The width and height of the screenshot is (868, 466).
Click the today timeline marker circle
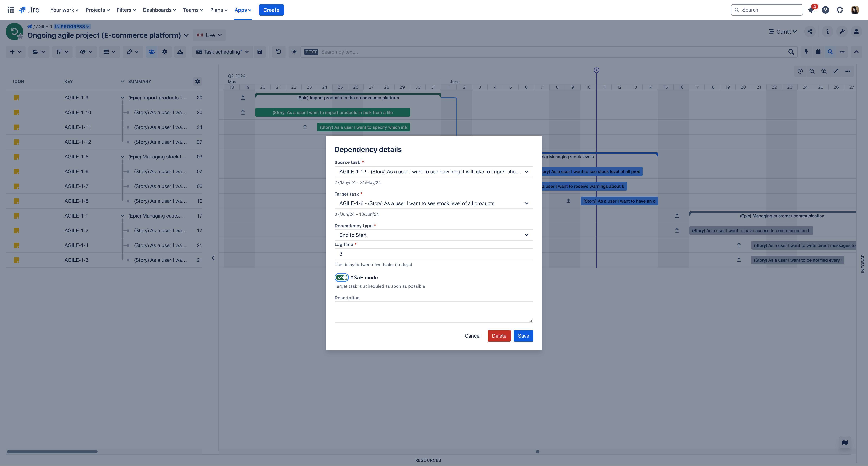tap(596, 70)
